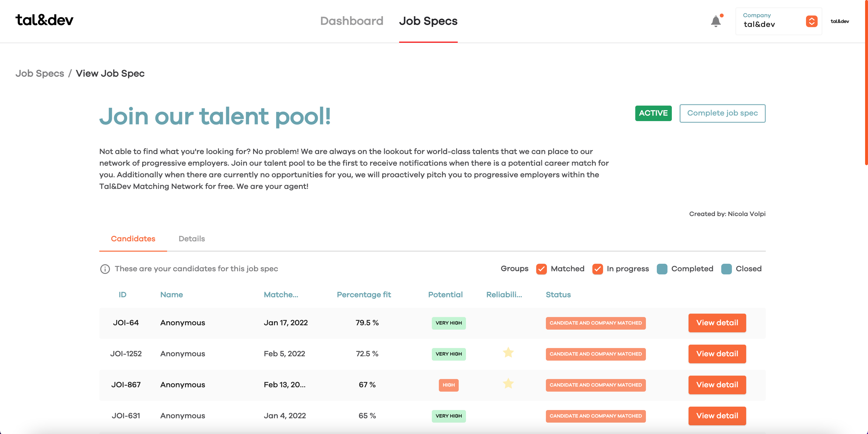The width and height of the screenshot is (868, 434).
Task: Uncheck the Matched group checkbox
Action: coord(541,269)
